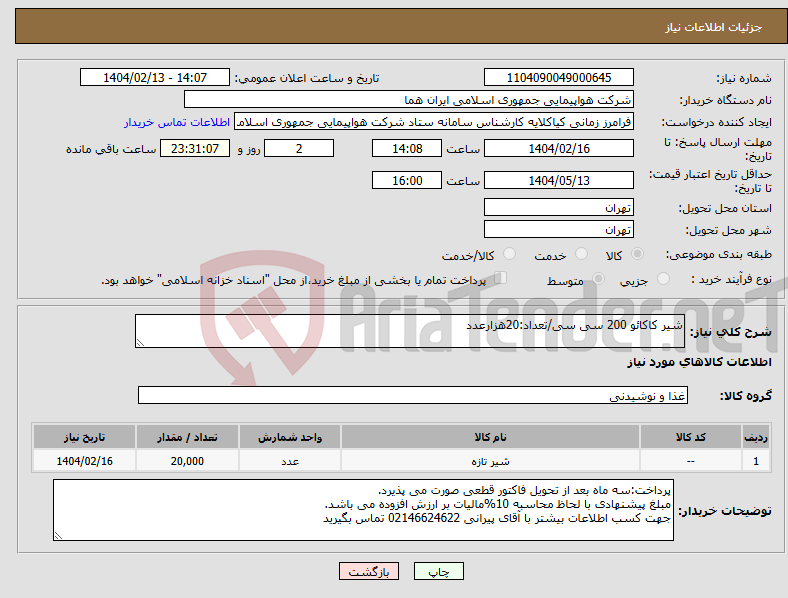Click the delivery city تهران field
Screen dimensions: 788x598
click(558, 229)
